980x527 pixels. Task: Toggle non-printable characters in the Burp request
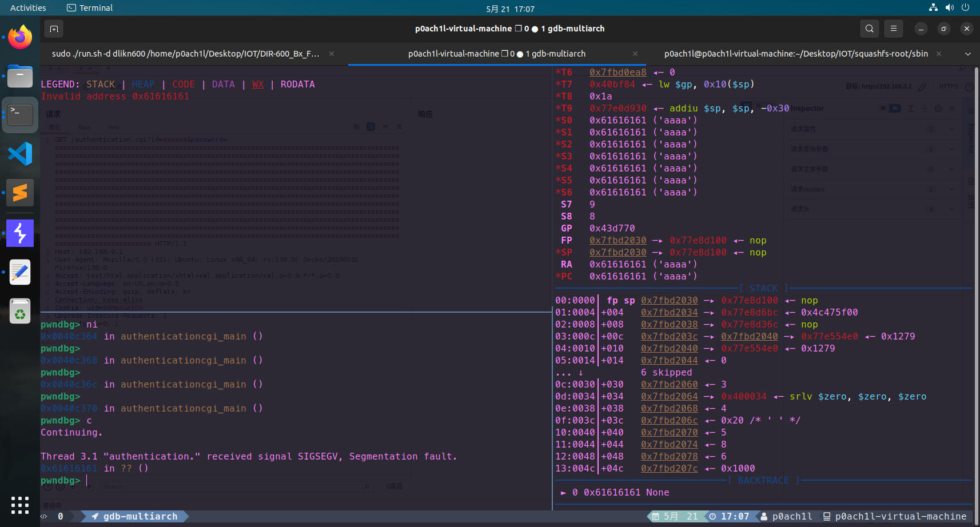(x=356, y=127)
